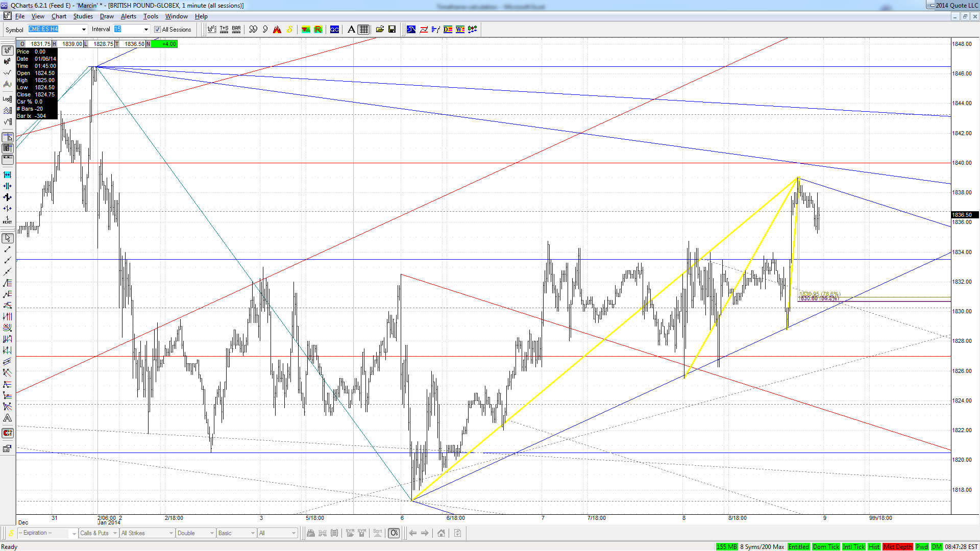Open the Alerts menu
This screenshot has width=980, height=551.
(x=128, y=16)
